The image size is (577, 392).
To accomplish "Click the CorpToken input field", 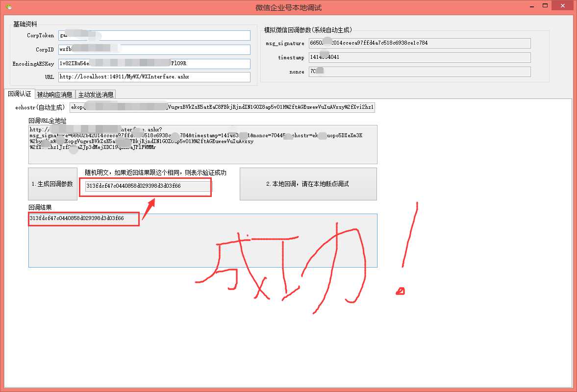I will (x=154, y=35).
